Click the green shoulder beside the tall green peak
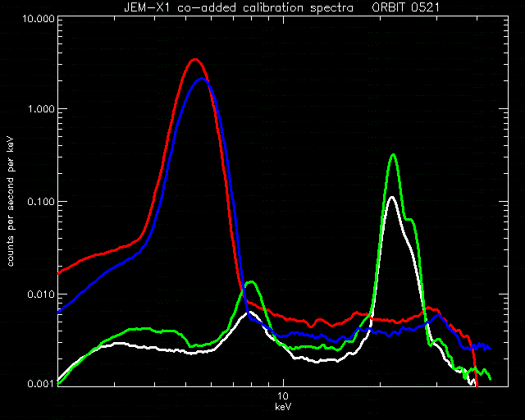The width and height of the screenshot is (525, 420). (x=409, y=220)
